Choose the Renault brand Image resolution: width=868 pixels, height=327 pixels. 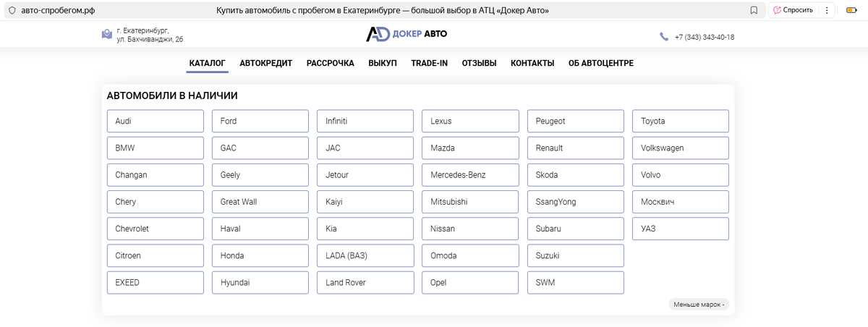click(576, 148)
